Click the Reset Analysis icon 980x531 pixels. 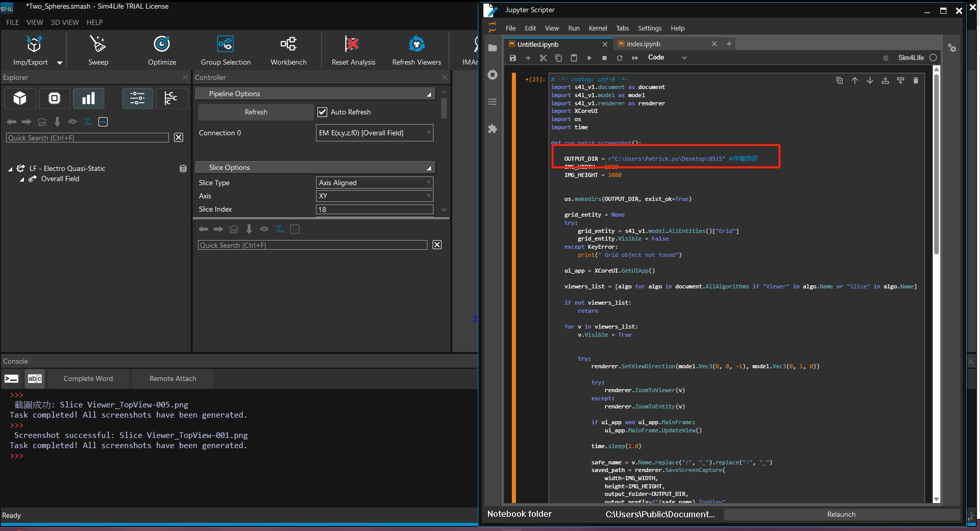pyautogui.click(x=353, y=45)
